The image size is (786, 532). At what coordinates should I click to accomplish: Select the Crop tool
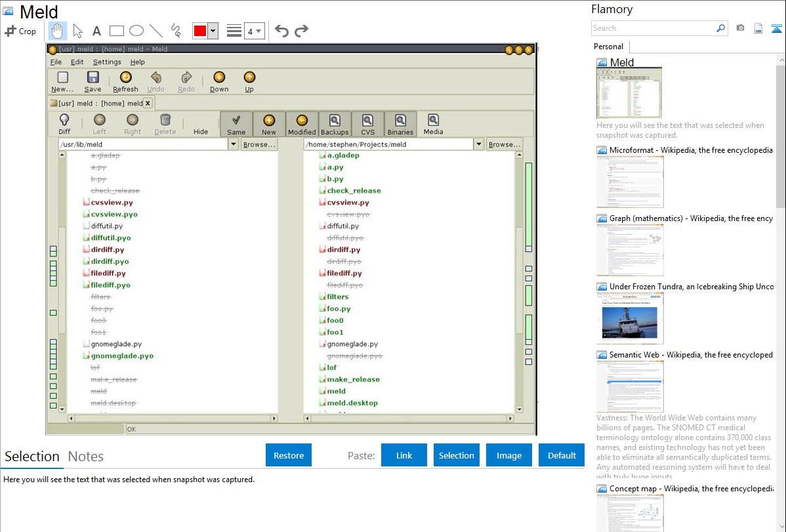[x=20, y=31]
